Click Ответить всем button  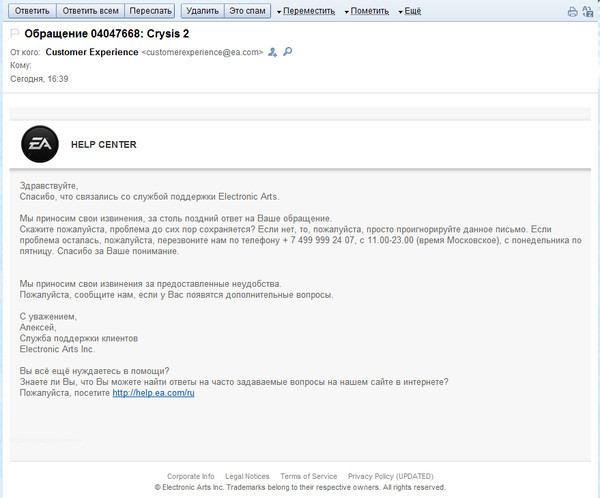click(90, 11)
